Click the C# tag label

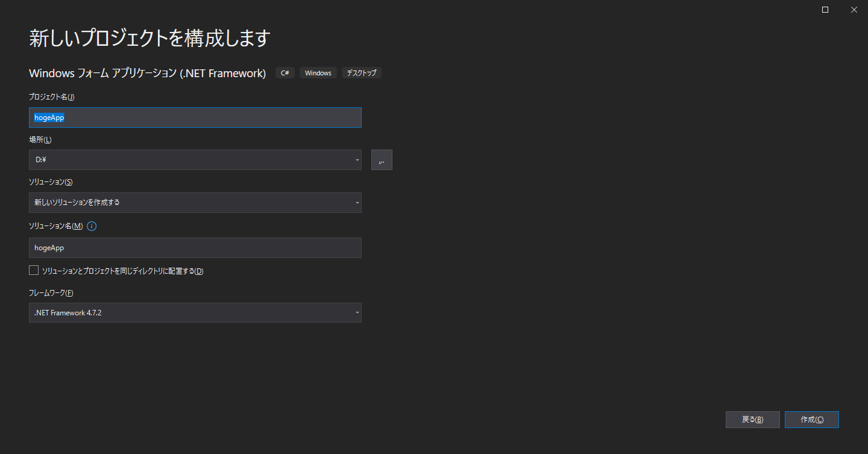285,73
